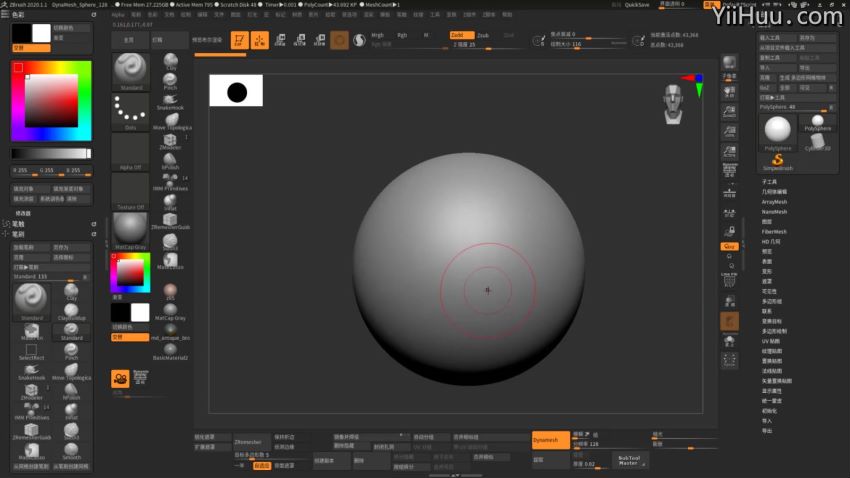Click the AAHalf icon

pos(730,152)
